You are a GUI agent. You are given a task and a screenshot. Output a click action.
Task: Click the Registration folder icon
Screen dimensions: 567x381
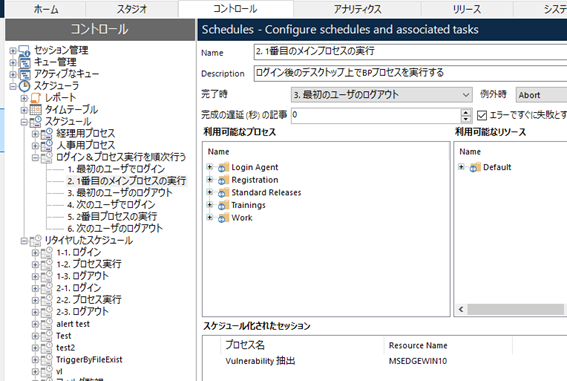(x=223, y=180)
